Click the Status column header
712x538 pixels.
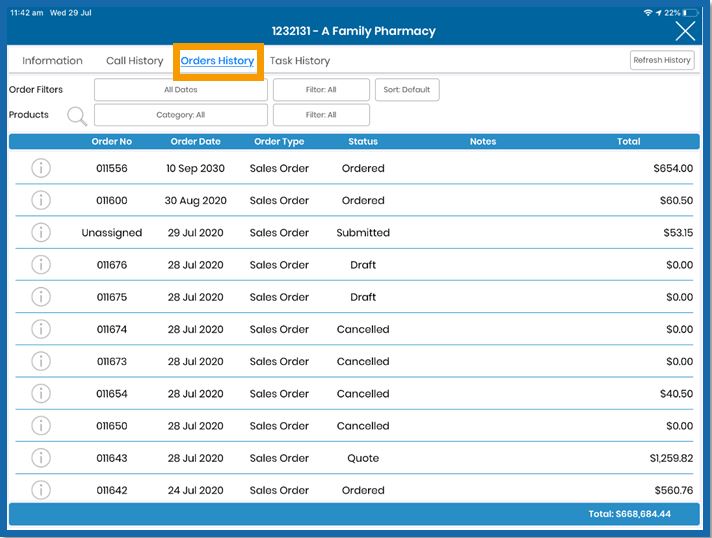click(x=363, y=141)
